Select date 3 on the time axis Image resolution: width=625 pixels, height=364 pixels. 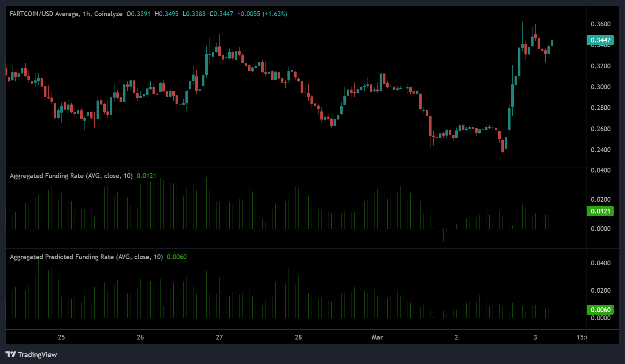point(535,337)
